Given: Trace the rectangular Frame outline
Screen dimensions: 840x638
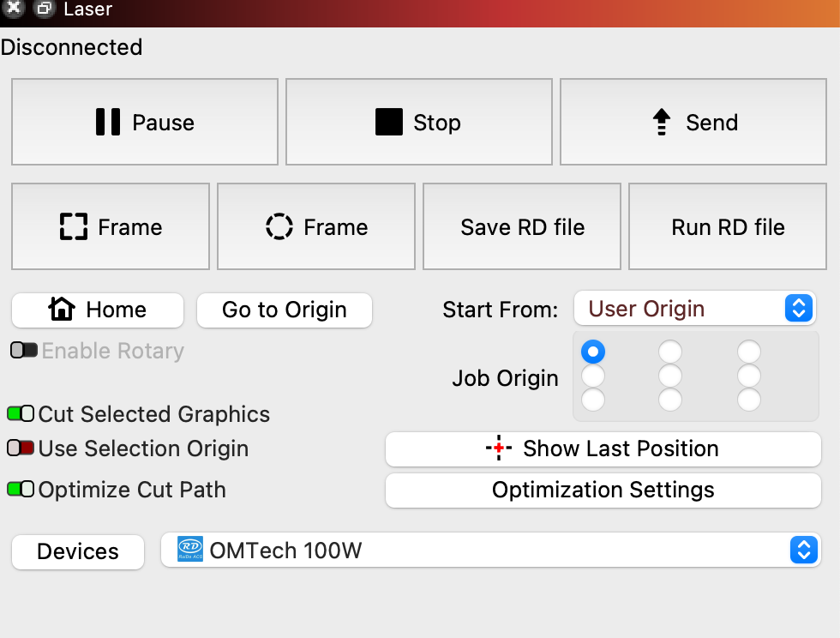Looking at the screenshot, I should pos(111,226).
